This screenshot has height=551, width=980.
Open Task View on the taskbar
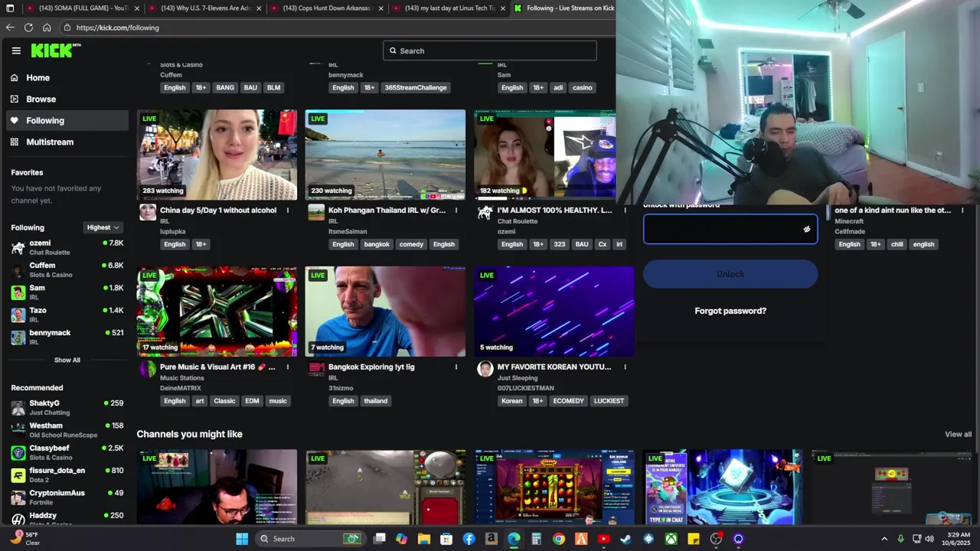coord(379,539)
